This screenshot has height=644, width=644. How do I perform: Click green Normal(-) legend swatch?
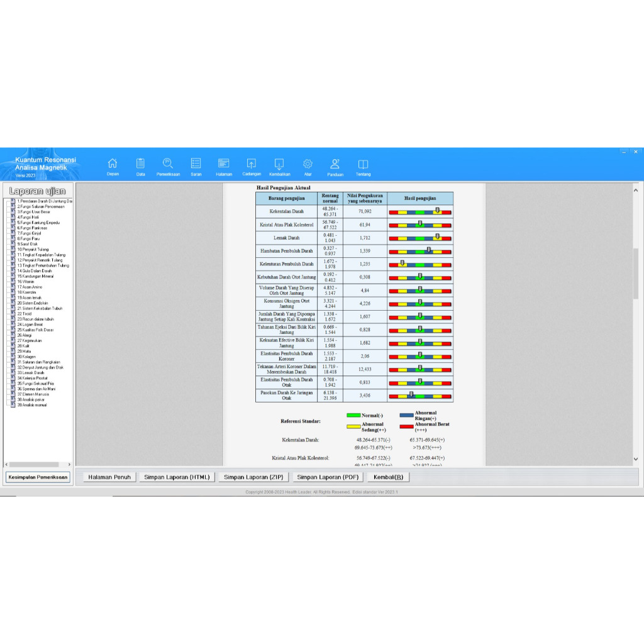point(353,415)
